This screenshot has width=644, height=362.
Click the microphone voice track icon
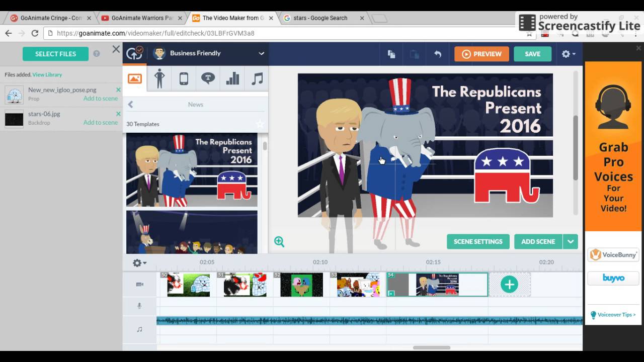tap(139, 306)
